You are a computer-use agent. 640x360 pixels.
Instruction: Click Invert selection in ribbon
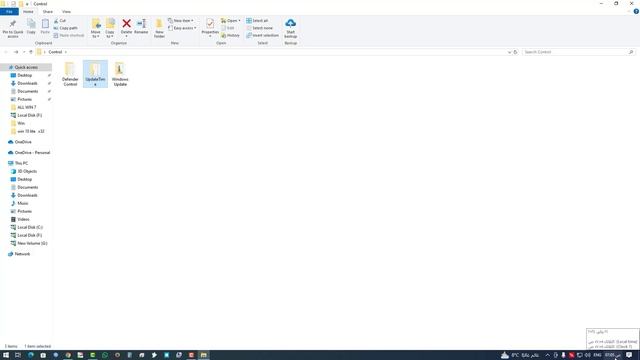coord(262,36)
